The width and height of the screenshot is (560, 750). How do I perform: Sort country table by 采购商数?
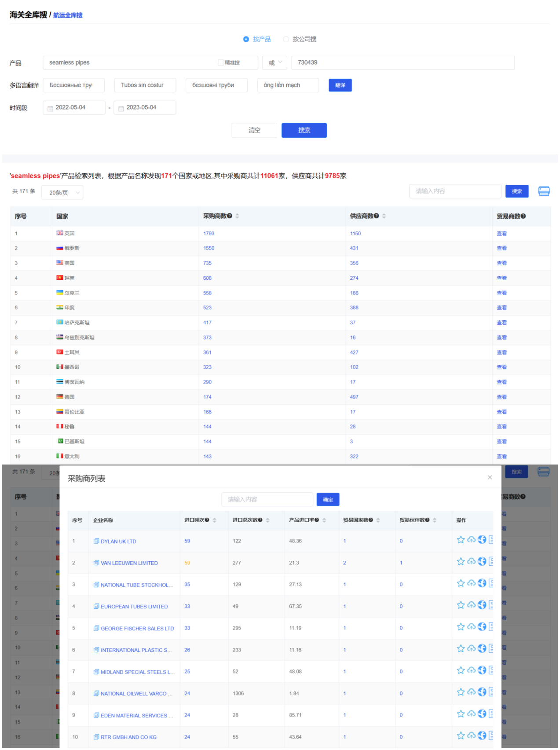coord(238,216)
